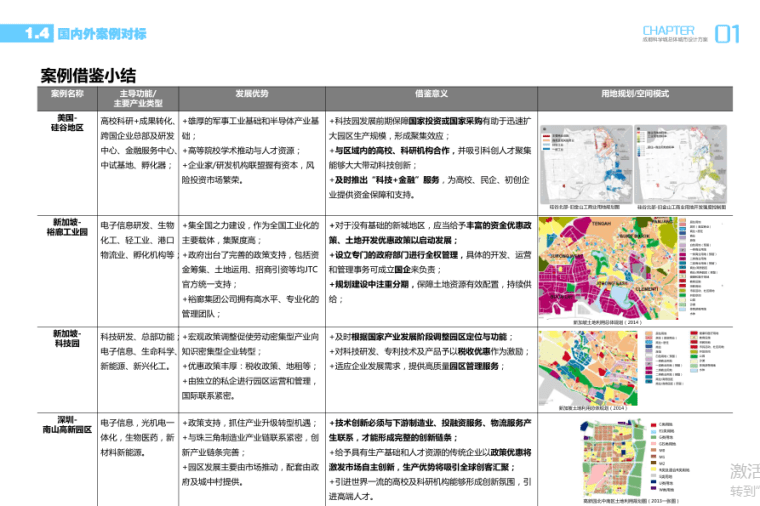Click the 发展优势 column header

pos(252,94)
